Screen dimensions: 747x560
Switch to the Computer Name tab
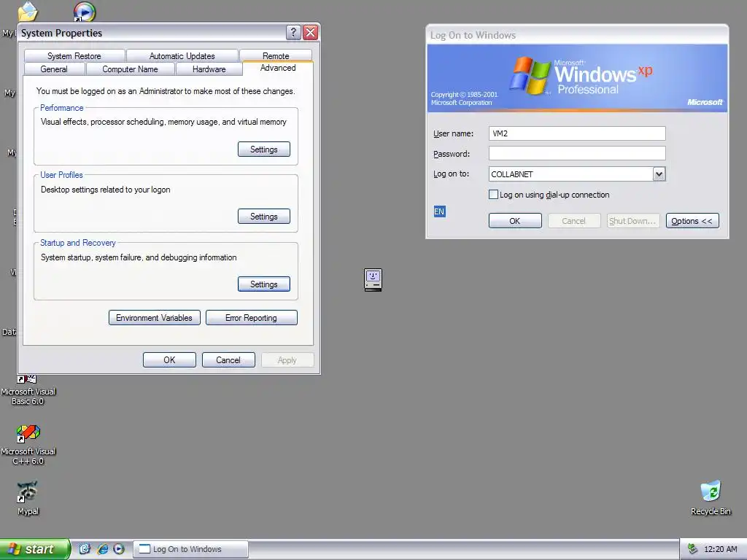(x=130, y=69)
